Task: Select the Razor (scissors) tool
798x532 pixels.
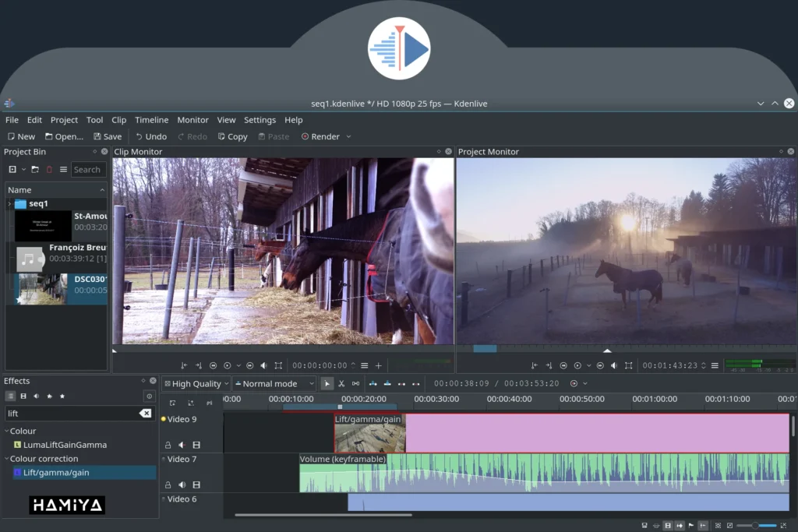Action: [x=341, y=383]
